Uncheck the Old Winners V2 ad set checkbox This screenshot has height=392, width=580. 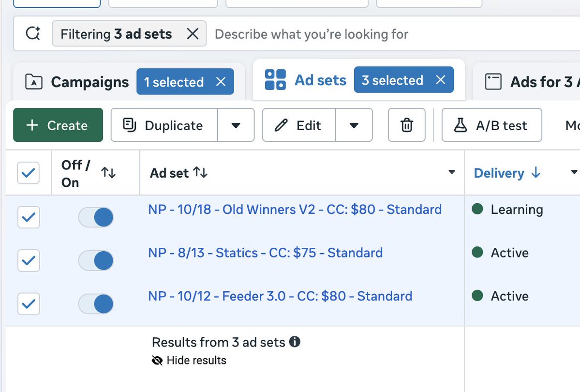click(x=29, y=217)
